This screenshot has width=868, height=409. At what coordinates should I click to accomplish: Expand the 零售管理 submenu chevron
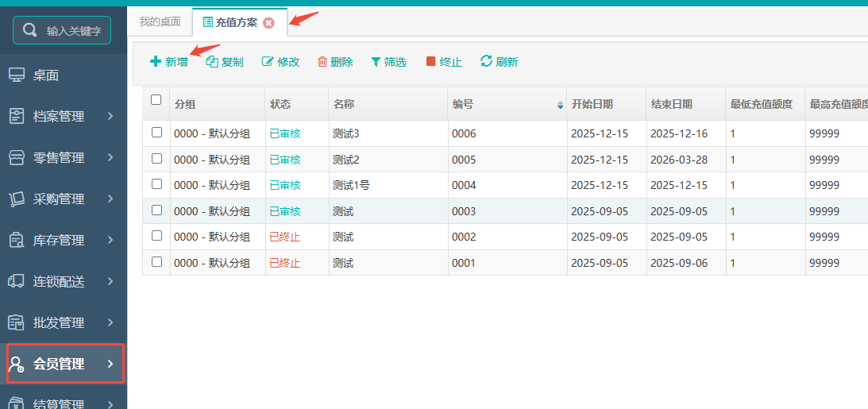(x=110, y=157)
